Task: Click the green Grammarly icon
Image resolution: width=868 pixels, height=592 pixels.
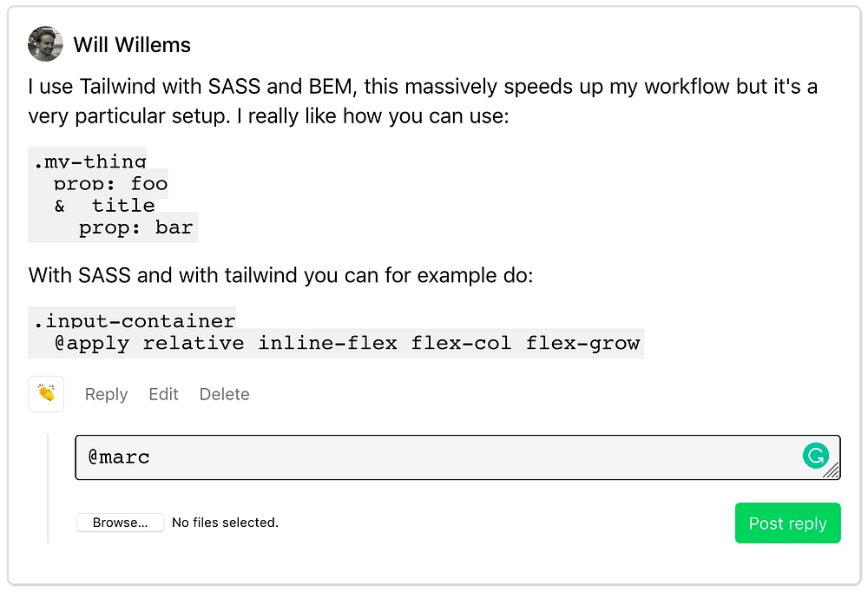Action: tap(815, 455)
